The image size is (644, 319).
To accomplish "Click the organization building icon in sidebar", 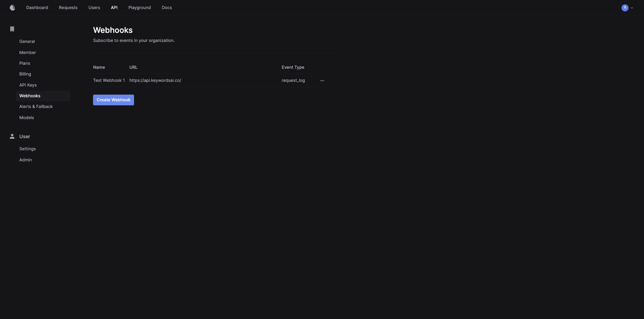I will click(x=12, y=29).
